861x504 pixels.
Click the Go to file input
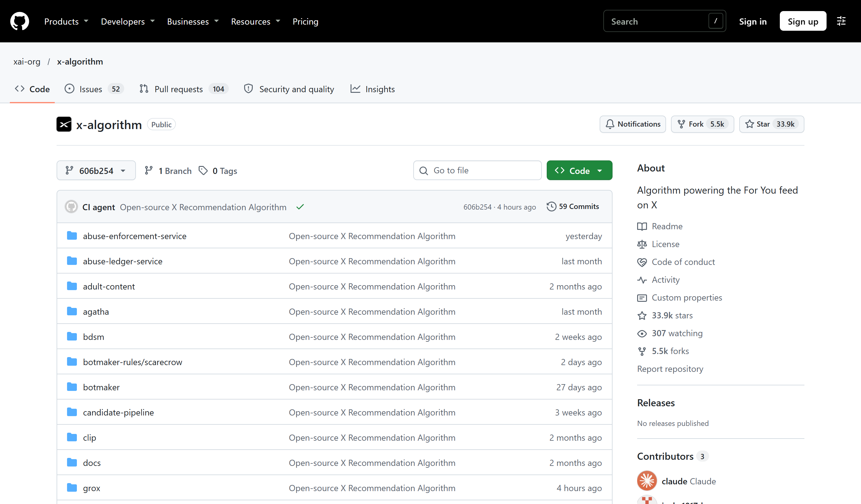click(477, 170)
